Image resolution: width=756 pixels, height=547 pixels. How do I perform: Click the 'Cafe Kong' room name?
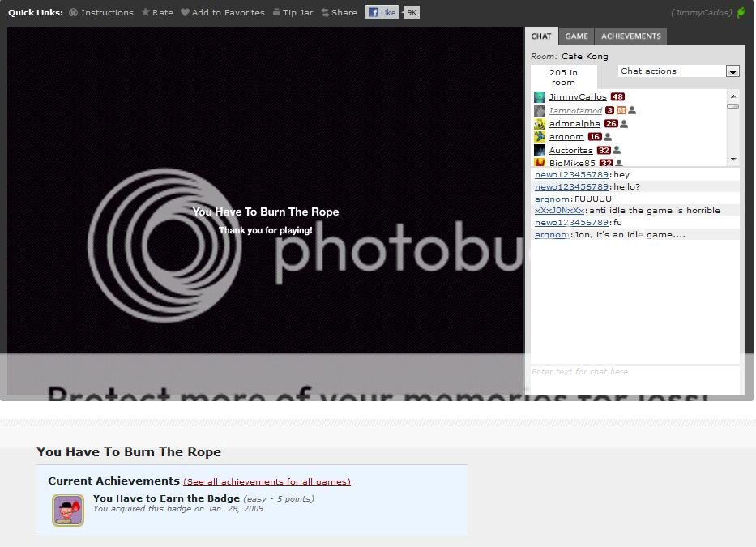[x=585, y=57]
